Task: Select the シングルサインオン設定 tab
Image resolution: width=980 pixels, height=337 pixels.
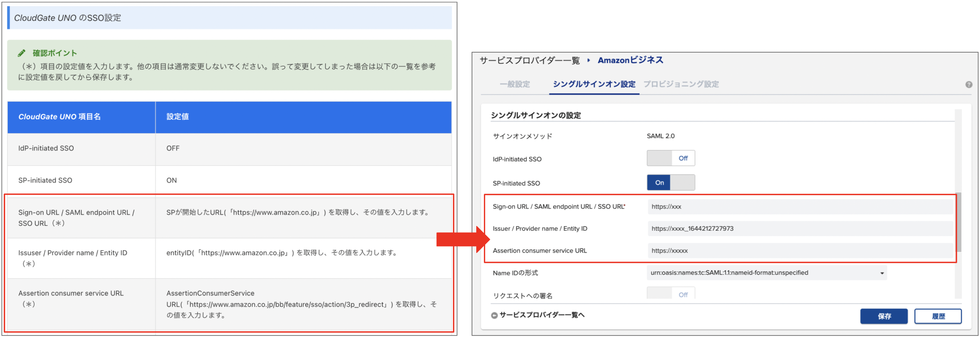Action: pos(594,84)
